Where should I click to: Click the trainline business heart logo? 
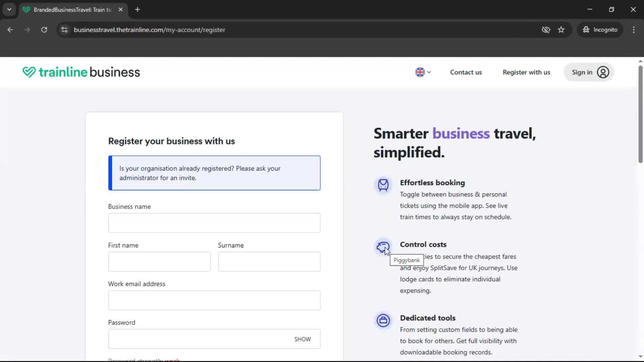(29, 72)
